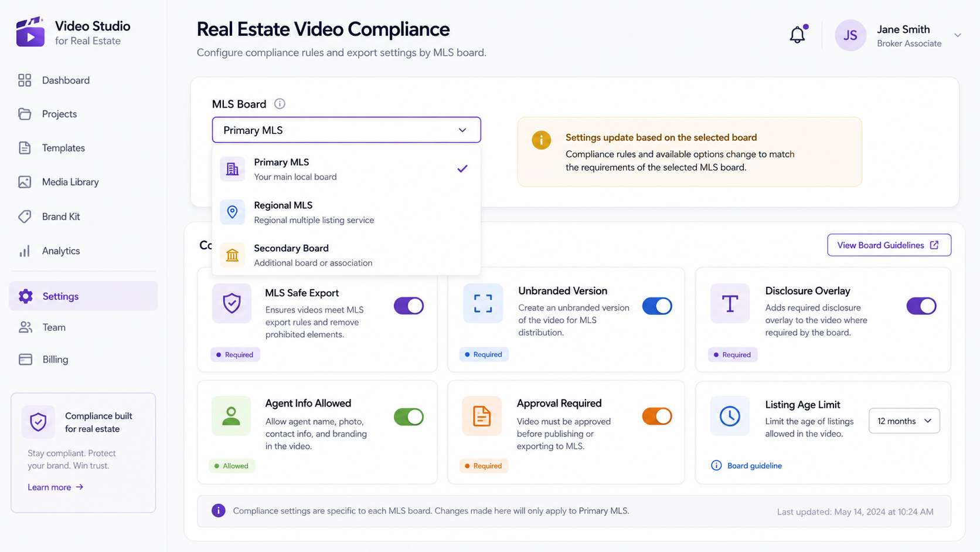Click the Brand Kit tag icon
Screen dimensions: 980x552
[x=25, y=216]
